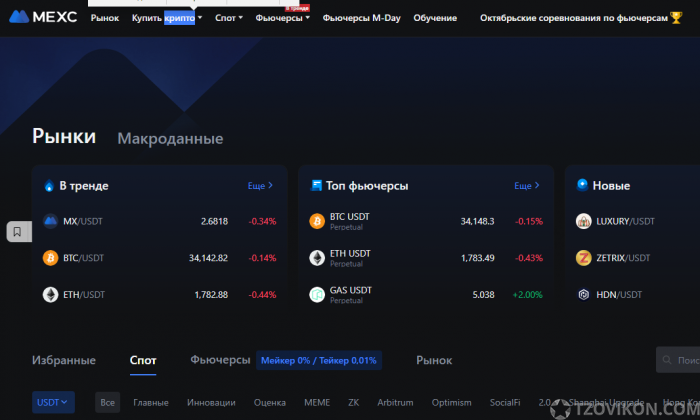
Task: Click the flame icon next to В тренде
Action: point(49,186)
